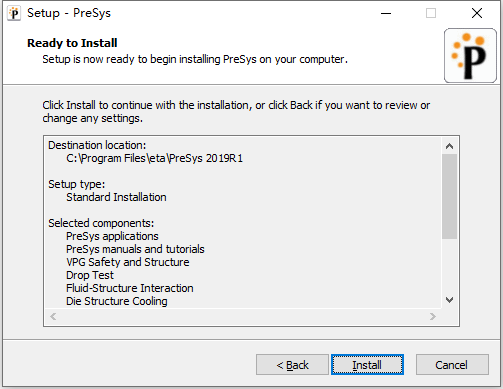The height and width of the screenshot is (389, 503).
Task: Cancel the PreSys setup
Action: tap(452, 365)
